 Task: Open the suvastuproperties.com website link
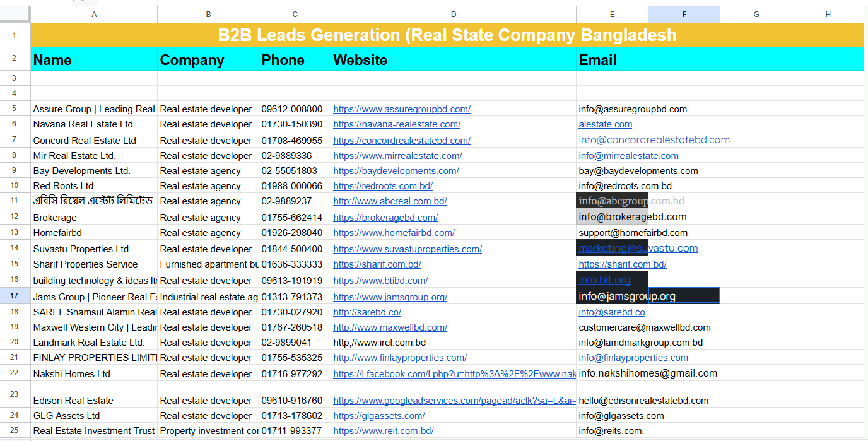pos(408,249)
